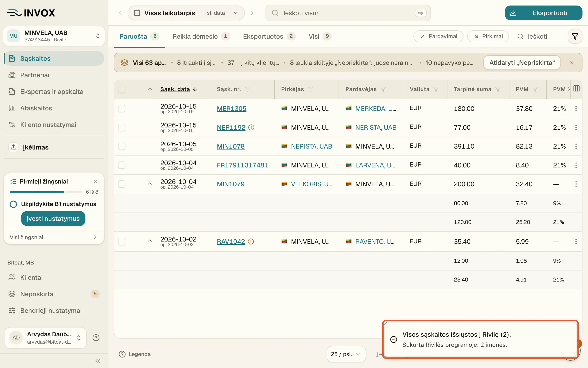Close the Pirmieji žingsniai panel
Viewport: 588px width, 368px height.
tap(95, 181)
